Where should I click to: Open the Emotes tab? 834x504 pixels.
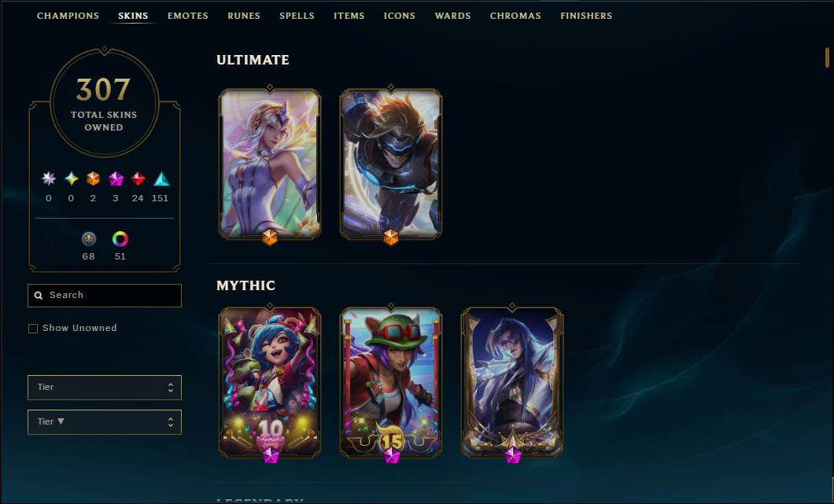click(x=188, y=16)
